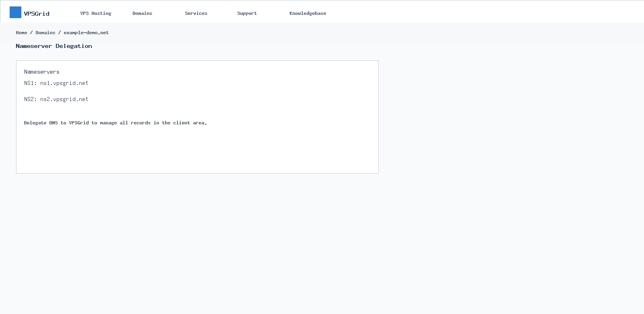Go to the Services menu item
644x314 pixels.
196,13
